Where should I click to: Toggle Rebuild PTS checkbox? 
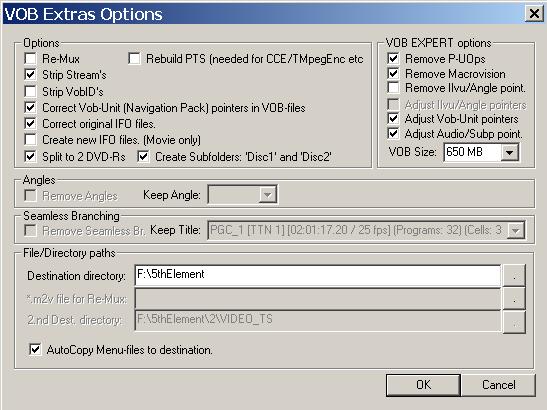click(134, 58)
